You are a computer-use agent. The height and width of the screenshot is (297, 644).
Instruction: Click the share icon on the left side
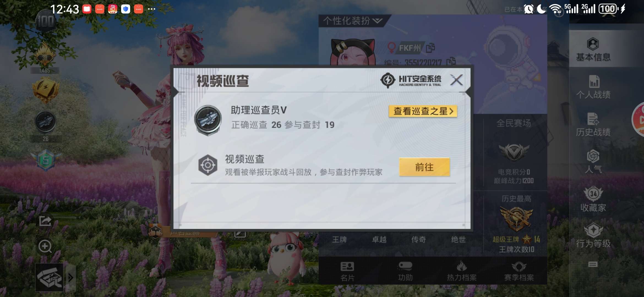45,221
